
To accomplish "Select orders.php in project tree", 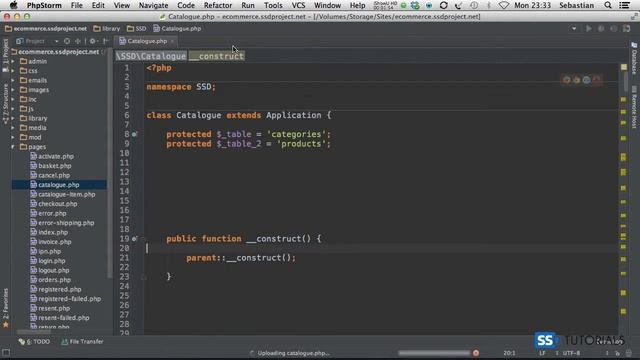I will [x=54, y=280].
